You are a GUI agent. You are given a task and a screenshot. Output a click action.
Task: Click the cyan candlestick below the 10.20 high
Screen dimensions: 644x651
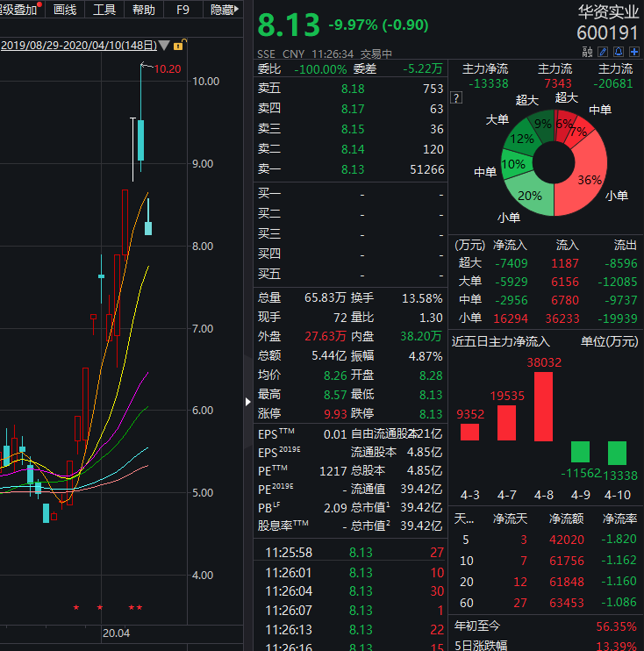(x=140, y=139)
